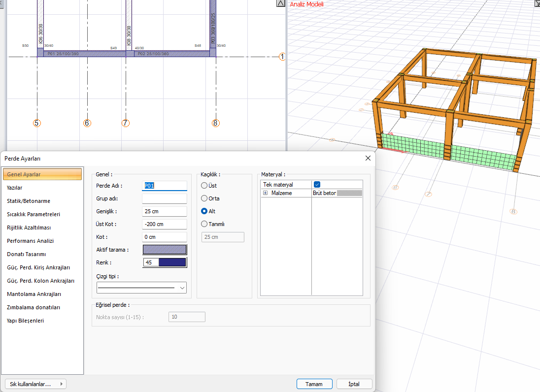Click the Nokta sayısı field
The height and width of the screenshot is (392, 540).
[x=187, y=317]
